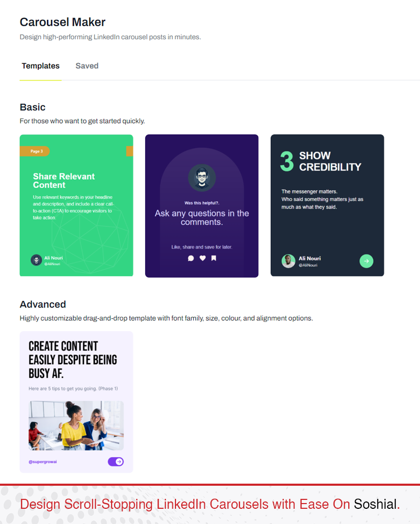Image resolution: width=420 pixels, height=524 pixels.
Task: Select the Templates tab
Action: pyautogui.click(x=41, y=66)
